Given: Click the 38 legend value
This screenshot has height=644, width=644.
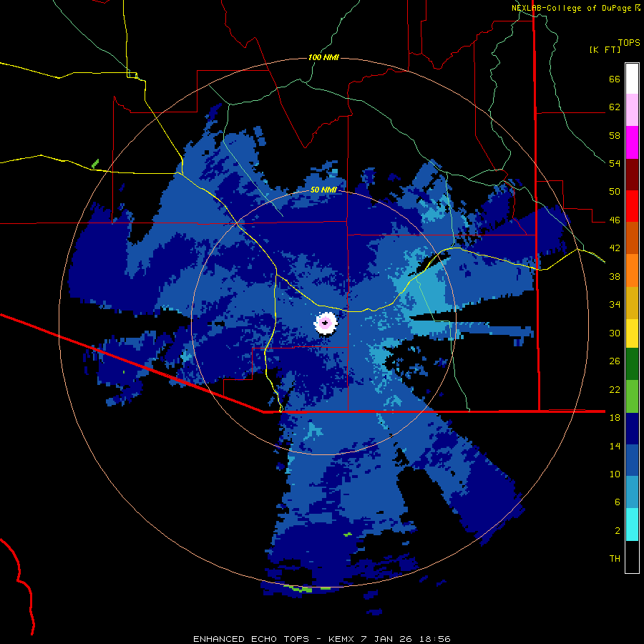Looking at the screenshot, I should pyautogui.click(x=615, y=276).
